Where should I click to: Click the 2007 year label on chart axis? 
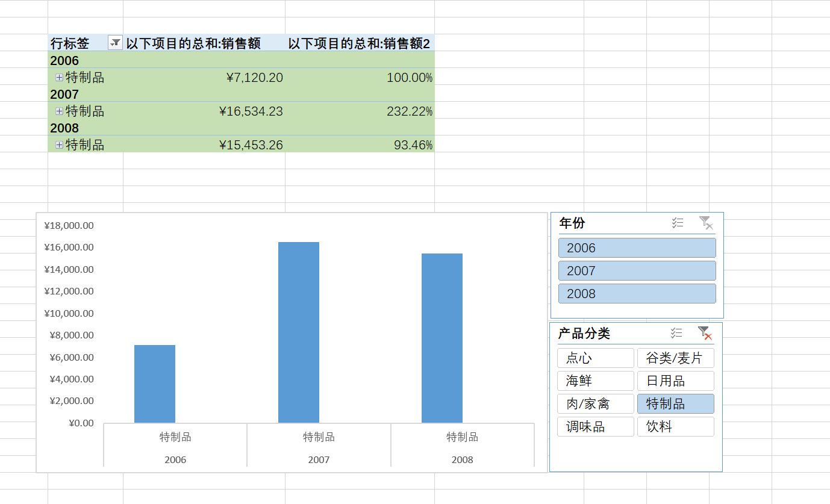click(x=319, y=459)
